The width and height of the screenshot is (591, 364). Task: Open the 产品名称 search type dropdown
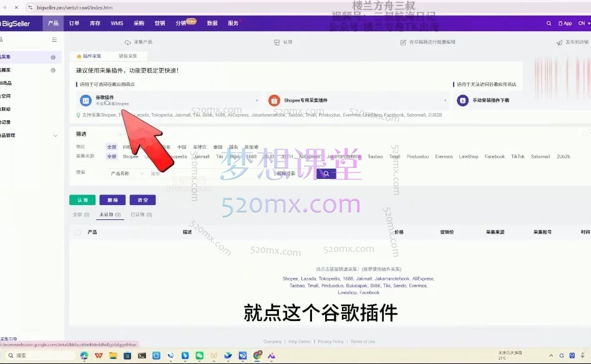[x=127, y=173]
